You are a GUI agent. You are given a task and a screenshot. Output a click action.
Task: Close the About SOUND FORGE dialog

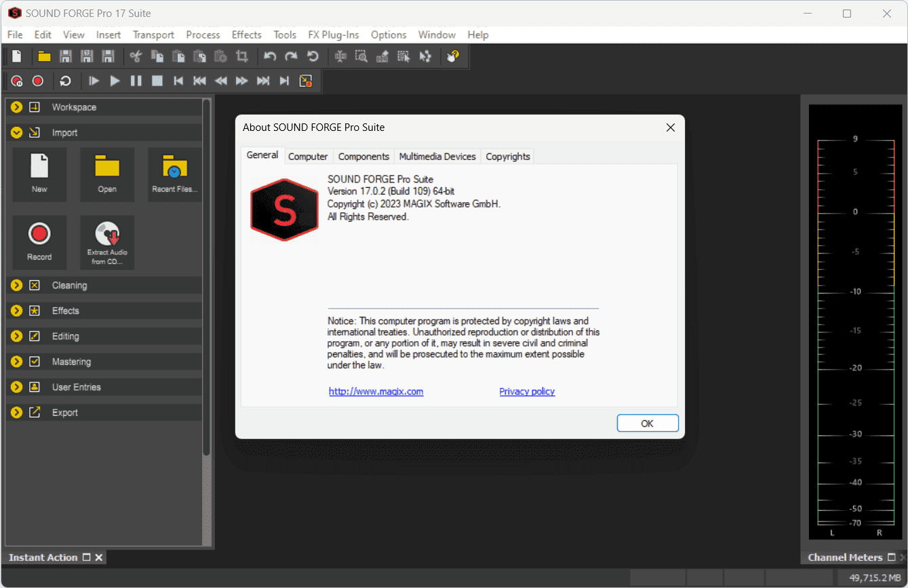pos(670,128)
